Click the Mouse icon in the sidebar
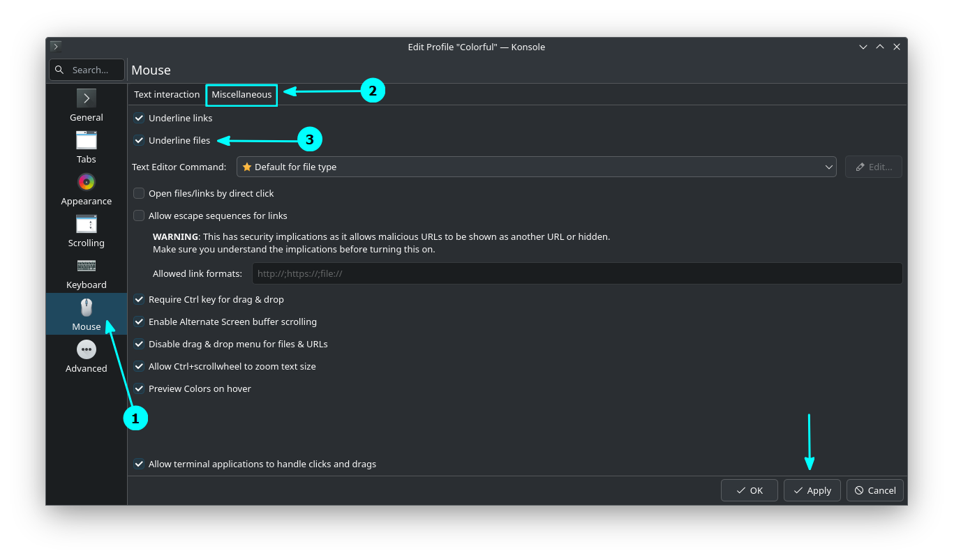 [x=86, y=307]
